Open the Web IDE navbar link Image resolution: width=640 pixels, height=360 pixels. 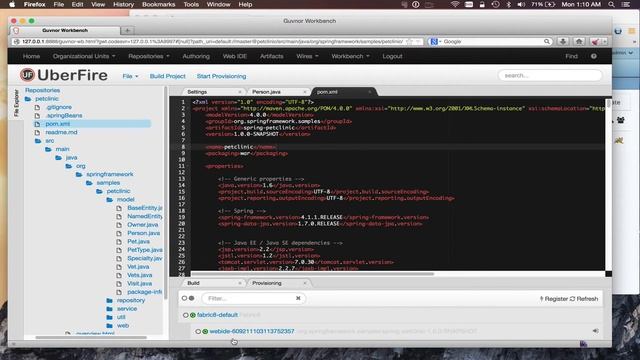tap(235, 56)
